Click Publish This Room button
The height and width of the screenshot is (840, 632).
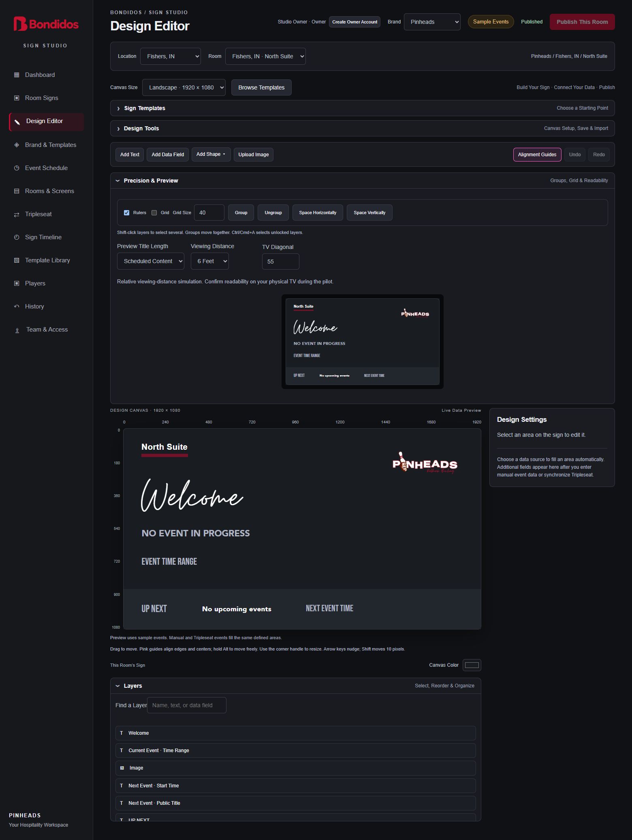click(582, 22)
